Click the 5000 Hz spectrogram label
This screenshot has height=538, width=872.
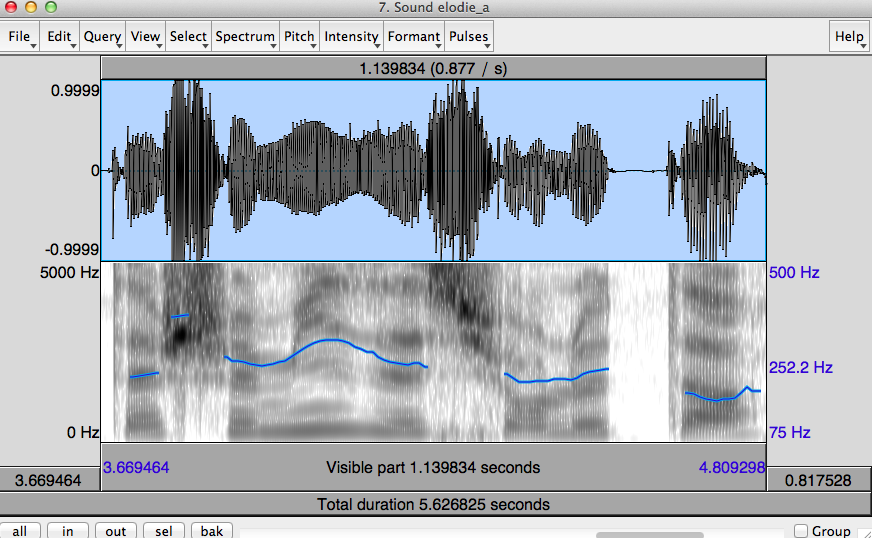(69, 273)
